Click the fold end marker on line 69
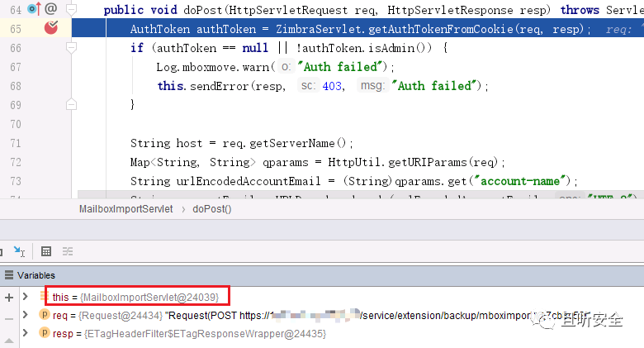Viewport: 644px width, 348px height. [x=71, y=104]
